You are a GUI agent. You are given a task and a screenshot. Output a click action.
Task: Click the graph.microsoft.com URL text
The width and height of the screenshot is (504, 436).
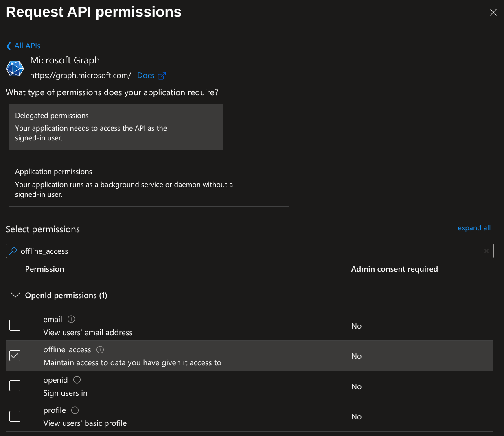(81, 76)
